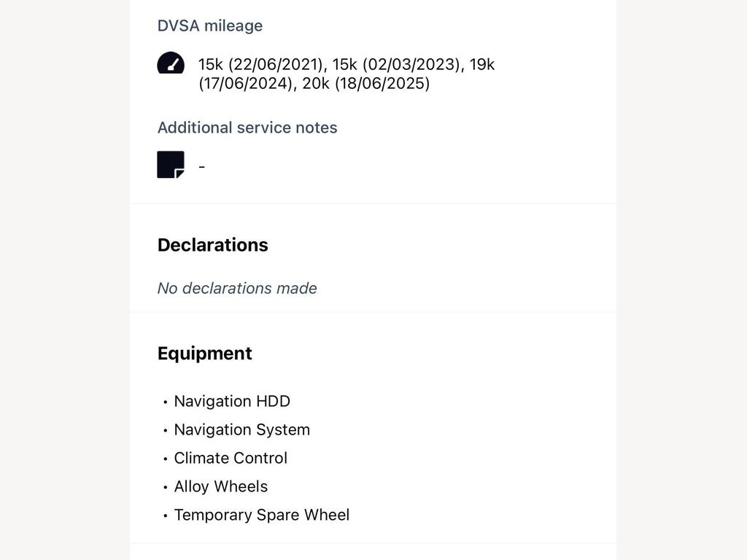747x560 pixels.
Task: Click the Equipment section heading
Action: [205, 354]
